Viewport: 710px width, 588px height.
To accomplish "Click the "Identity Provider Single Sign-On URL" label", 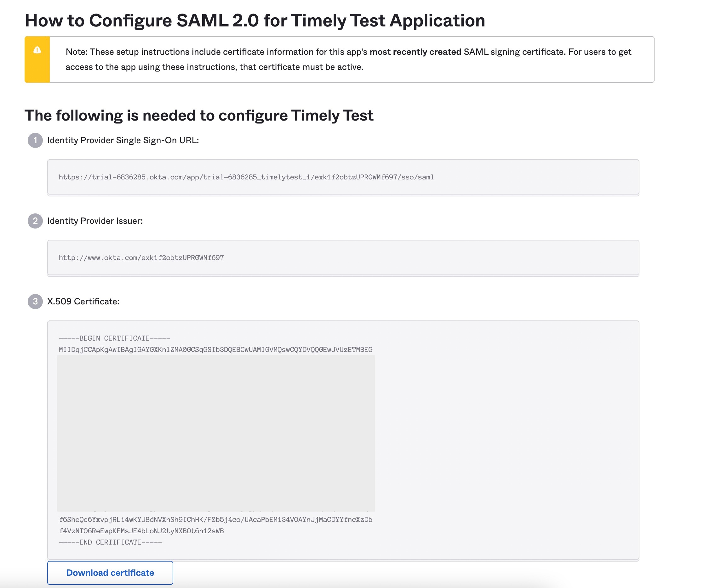I will click(x=123, y=140).
